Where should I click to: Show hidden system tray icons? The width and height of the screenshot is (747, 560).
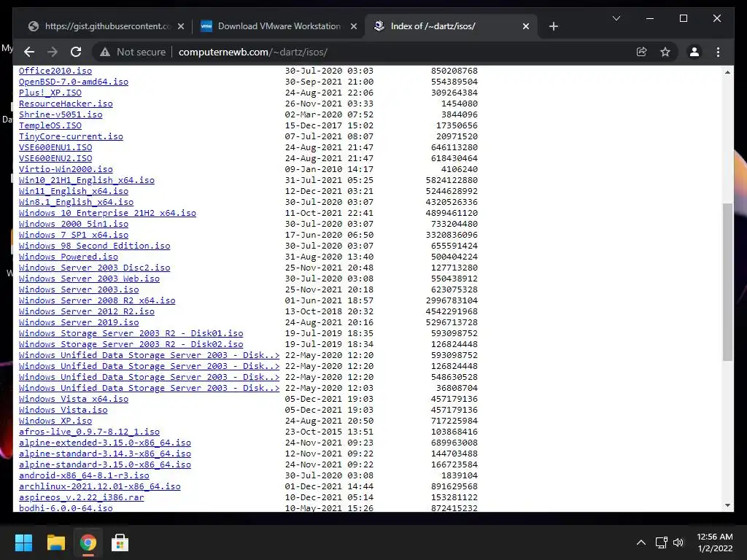640,542
